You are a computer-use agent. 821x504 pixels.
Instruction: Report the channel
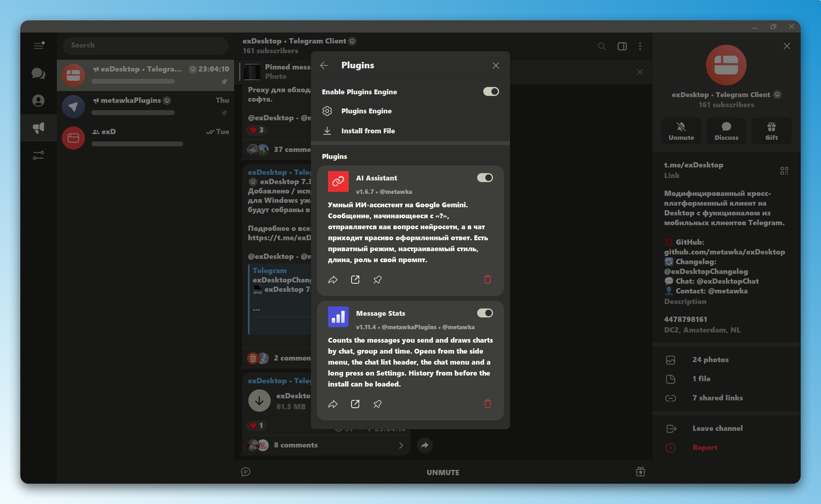coord(726,448)
